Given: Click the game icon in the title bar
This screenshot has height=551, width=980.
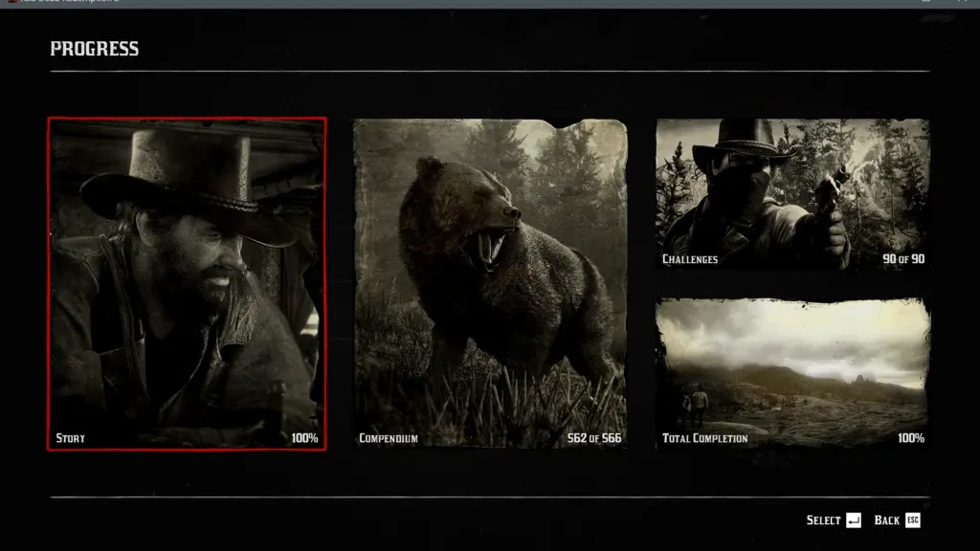Looking at the screenshot, I should point(11,3).
